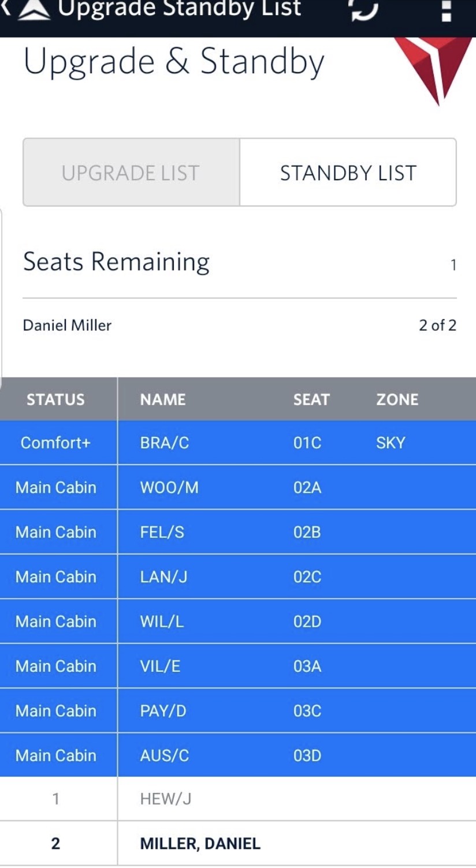Refresh the standby list

pyautogui.click(x=363, y=10)
